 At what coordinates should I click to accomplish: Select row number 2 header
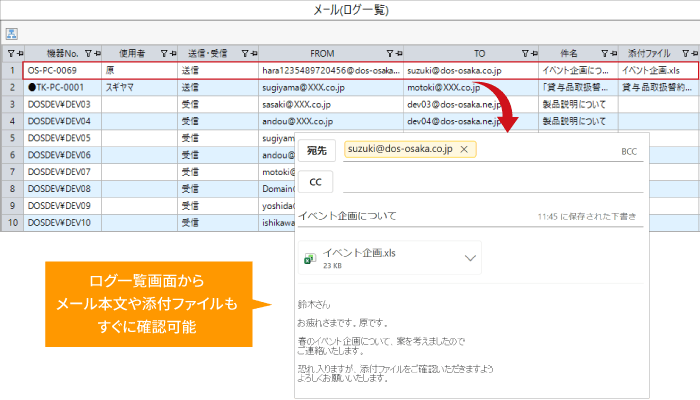coord(12,88)
